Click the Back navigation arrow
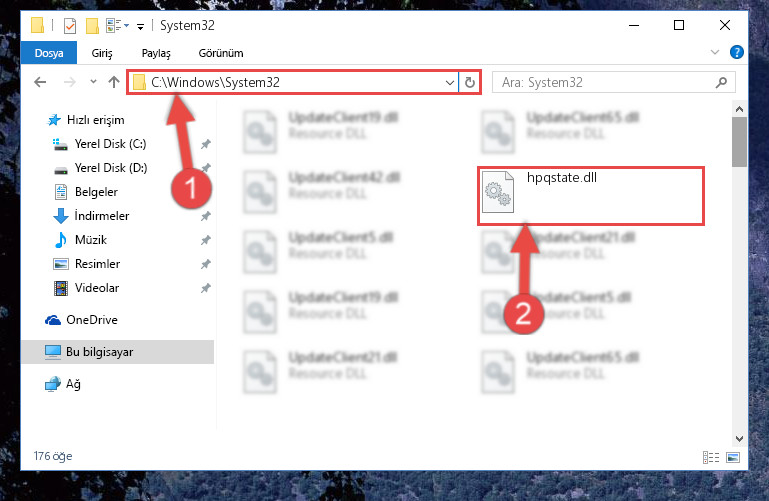The height and width of the screenshot is (501, 769). click(x=40, y=82)
